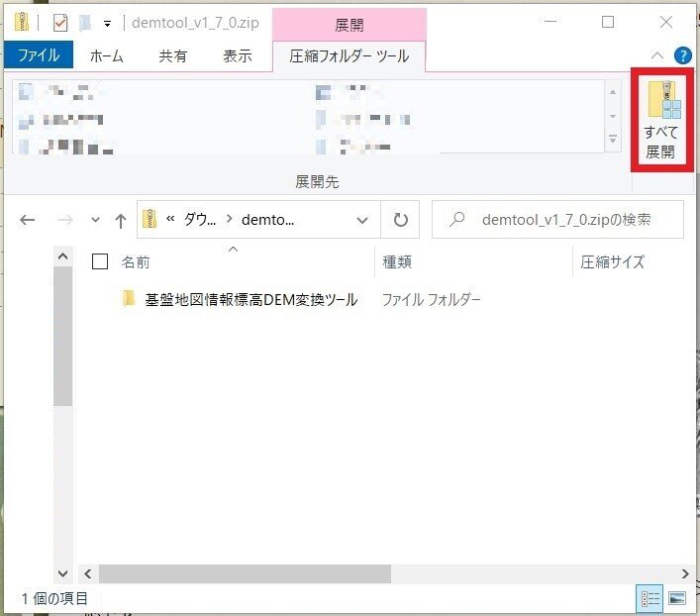700x616 pixels.
Task: Switch to the 表示 ribbon tab
Action: pyautogui.click(x=238, y=55)
